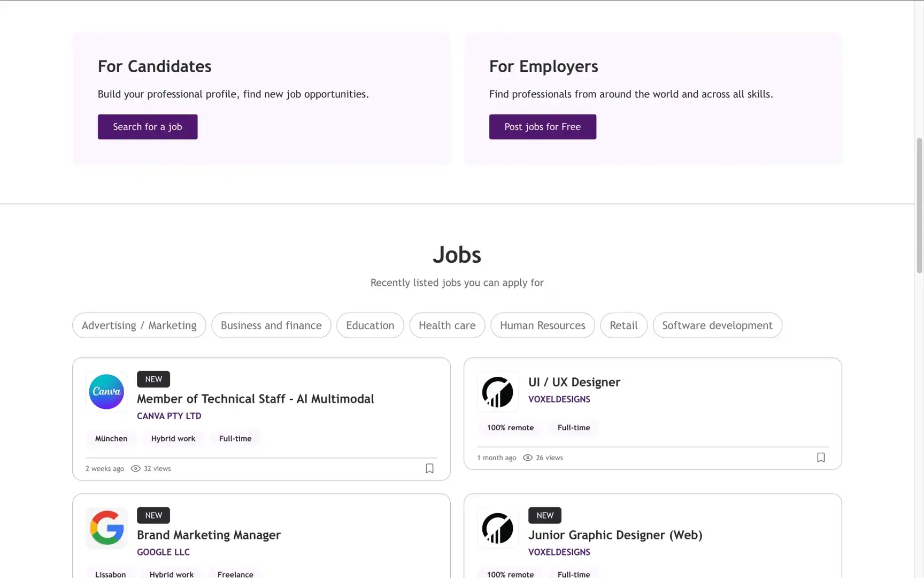Image resolution: width=924 pixels, height=578 pixels.
Task: Open the Brand Marketing Manager listing
Action: pyautogui.click(x=209, y=535)
